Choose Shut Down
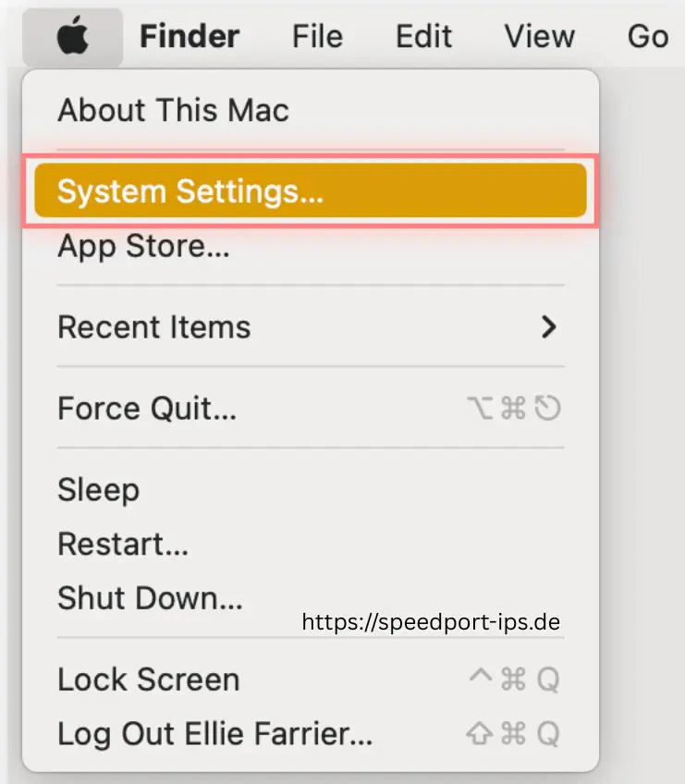The width and height of the screenshot is (685, 784). click(x=150, y=597)
